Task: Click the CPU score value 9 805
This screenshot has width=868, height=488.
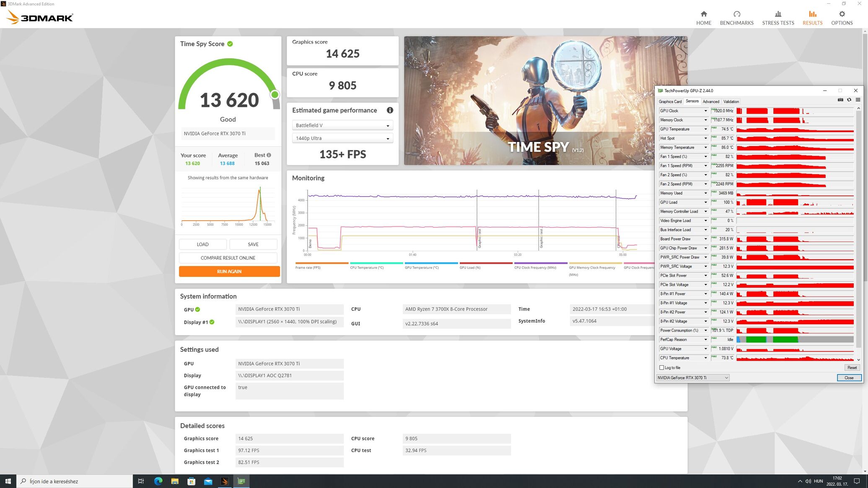Action: coord(343,85)
